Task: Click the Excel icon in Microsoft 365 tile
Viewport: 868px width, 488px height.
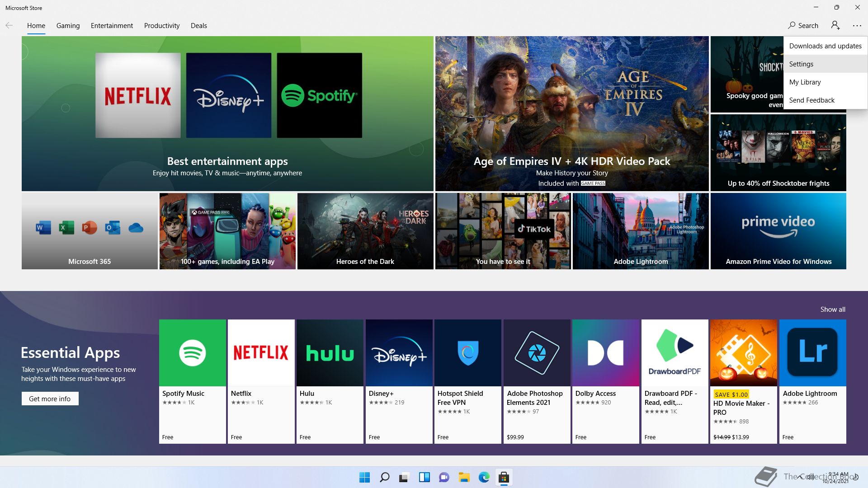Action: pyautogui.click(x=66, y=228)
